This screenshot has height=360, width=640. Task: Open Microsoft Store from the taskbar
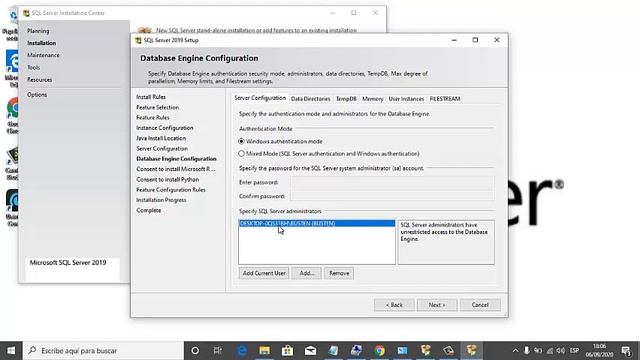point(287,351)
